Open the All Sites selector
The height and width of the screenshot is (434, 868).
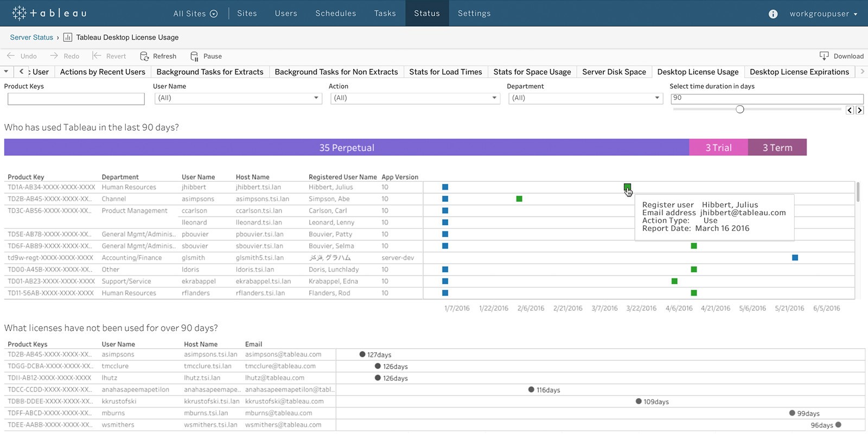point(195,14)
